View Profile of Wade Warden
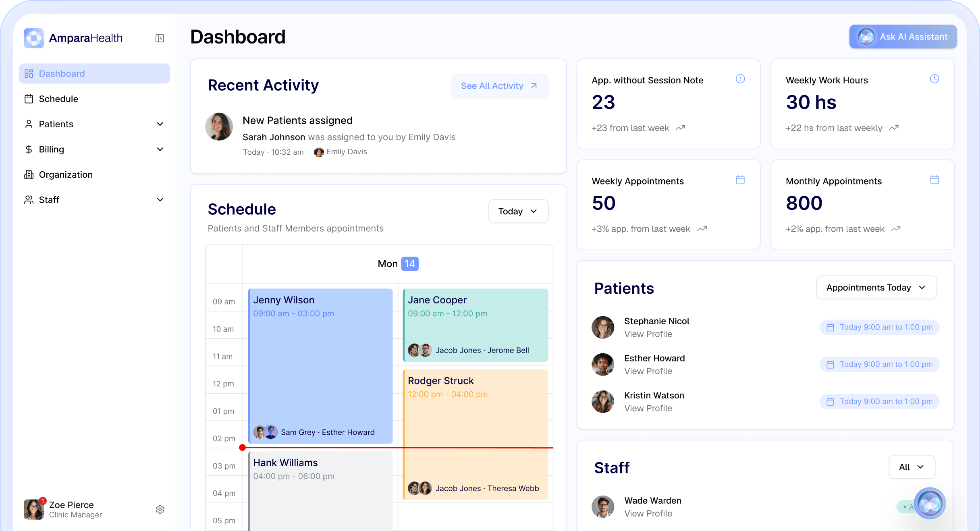The image size is (980, 531). click(x=648, y=514)
